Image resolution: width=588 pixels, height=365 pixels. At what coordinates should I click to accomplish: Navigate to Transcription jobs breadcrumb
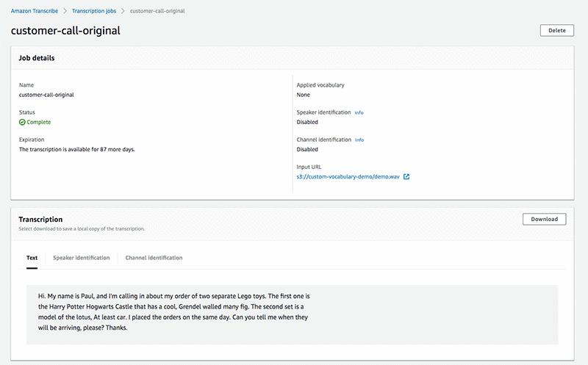(94, 11)
